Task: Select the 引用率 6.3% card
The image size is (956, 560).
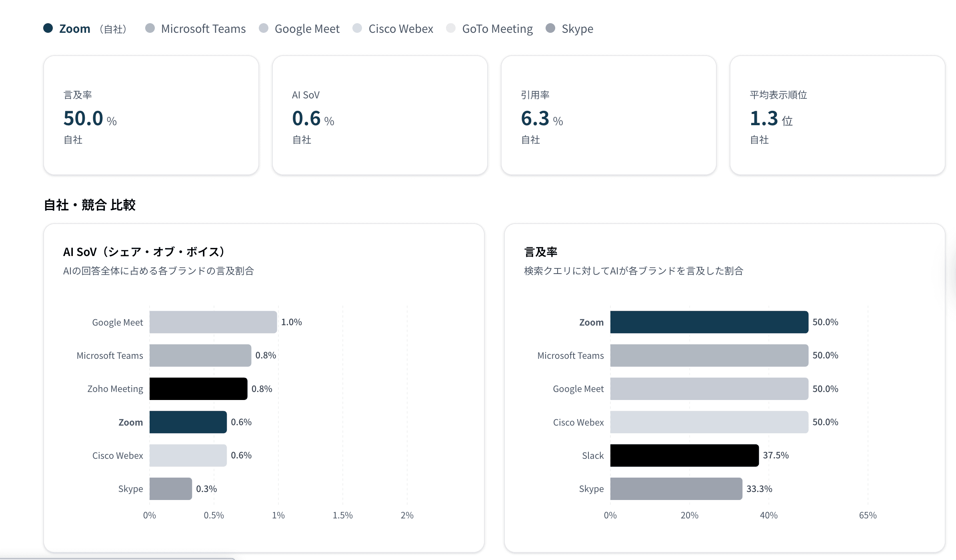Action: 609,115
